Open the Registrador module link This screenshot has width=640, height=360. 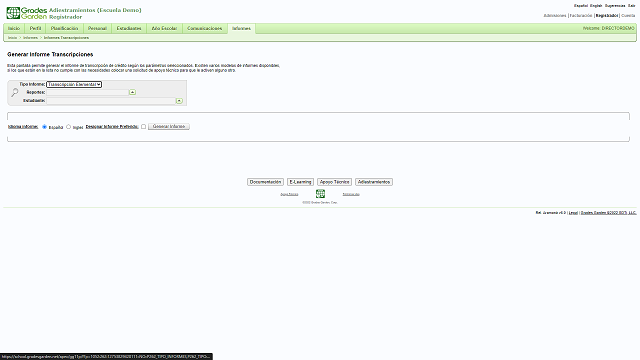(607, 16)
